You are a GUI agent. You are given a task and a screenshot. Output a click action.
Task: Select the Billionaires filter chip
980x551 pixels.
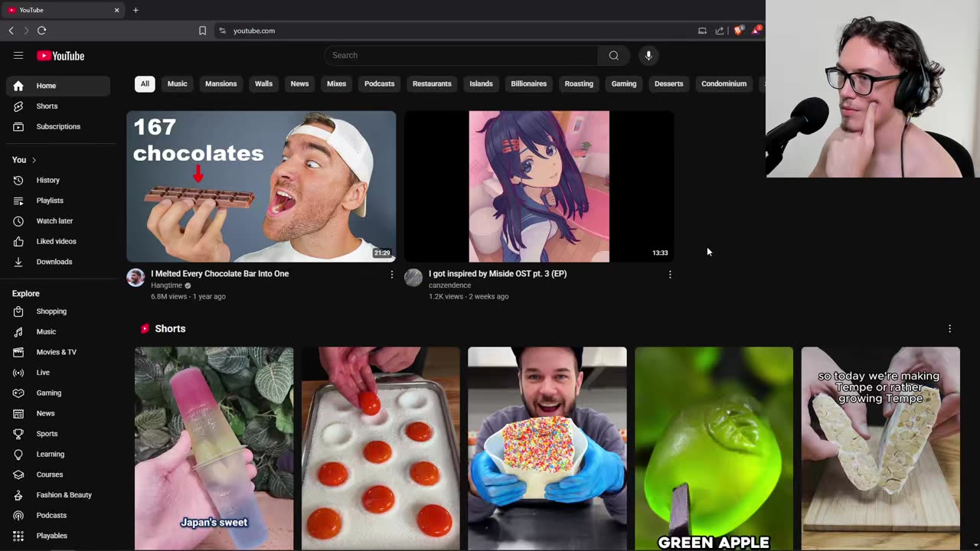(x=528, y=83)
